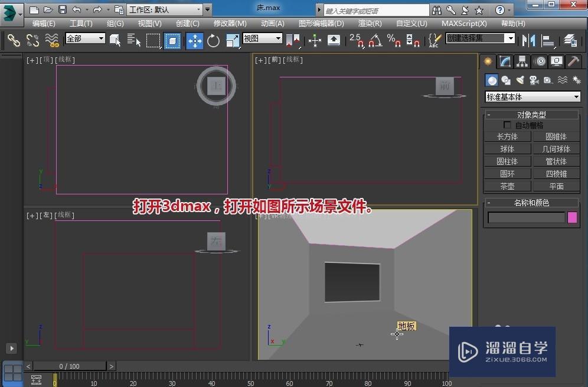
Task: Open the 全部 selection filter dropdown
Action: click(x=85, y=38)
